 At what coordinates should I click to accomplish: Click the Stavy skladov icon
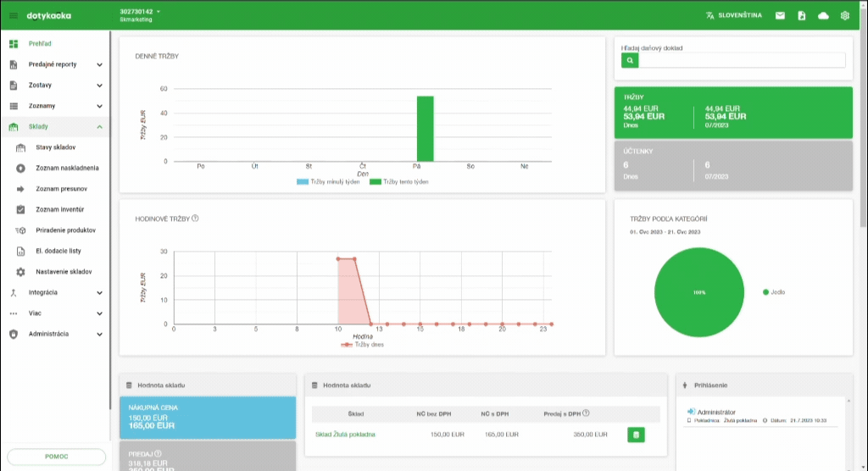(x=20, y=147)
